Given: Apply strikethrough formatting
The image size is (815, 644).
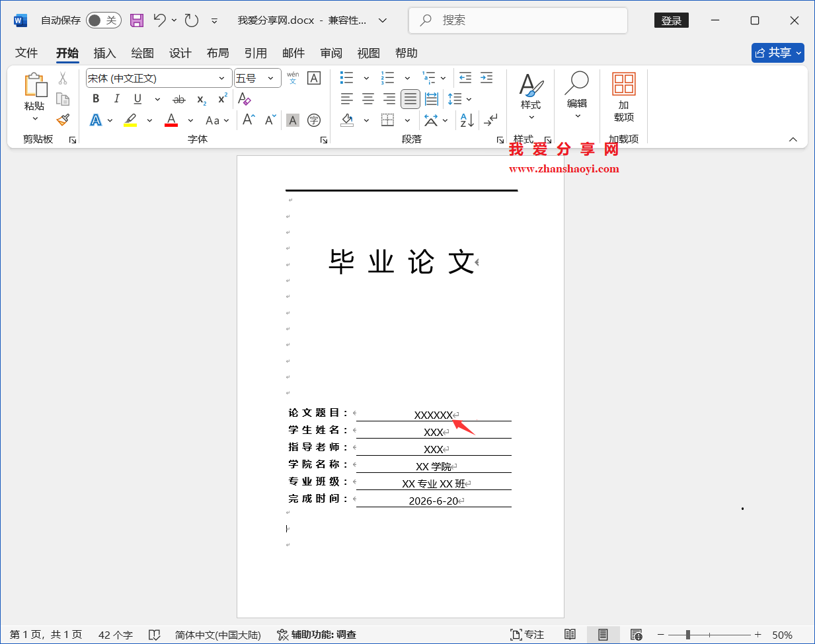Looking at the screenshot, I should (179, 99).
